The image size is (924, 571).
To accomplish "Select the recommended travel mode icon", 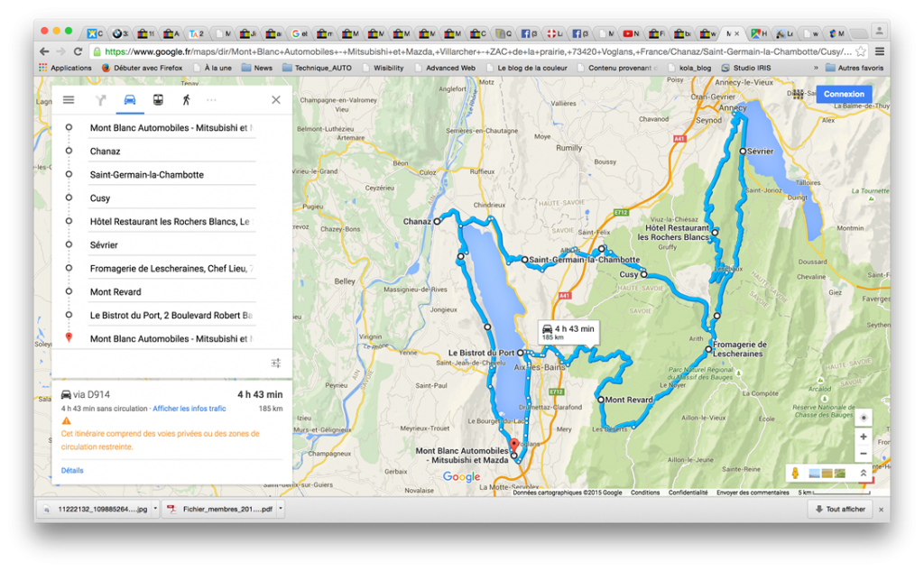I will pyautogui.click(x=101, y=100).
